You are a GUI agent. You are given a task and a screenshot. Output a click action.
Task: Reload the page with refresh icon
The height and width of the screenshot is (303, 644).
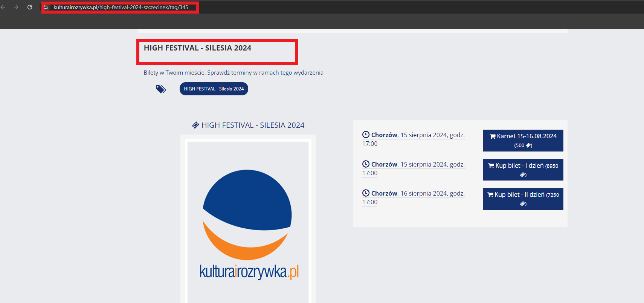pos(30,7)
